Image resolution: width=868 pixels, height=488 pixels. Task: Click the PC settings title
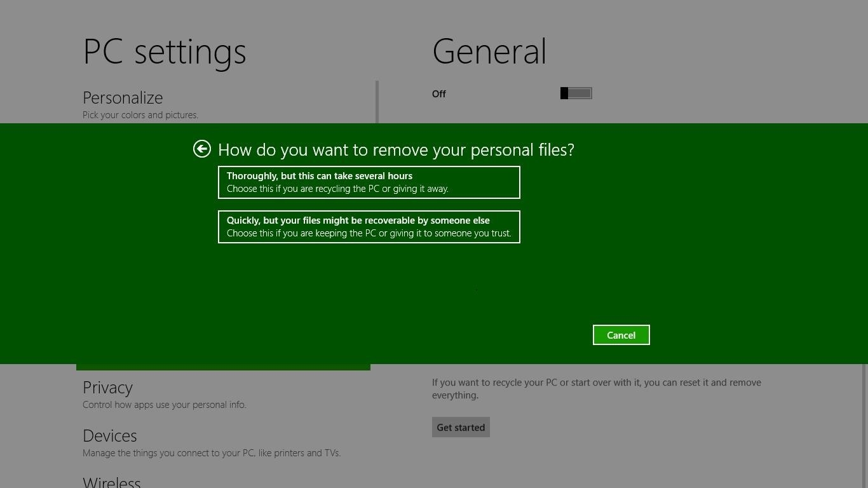(164, 51)
